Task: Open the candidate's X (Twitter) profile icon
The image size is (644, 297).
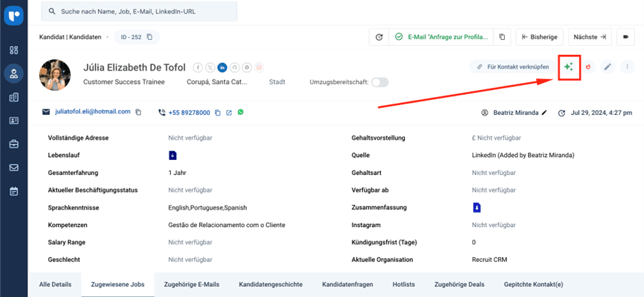Action: click(x=210, y=67)
